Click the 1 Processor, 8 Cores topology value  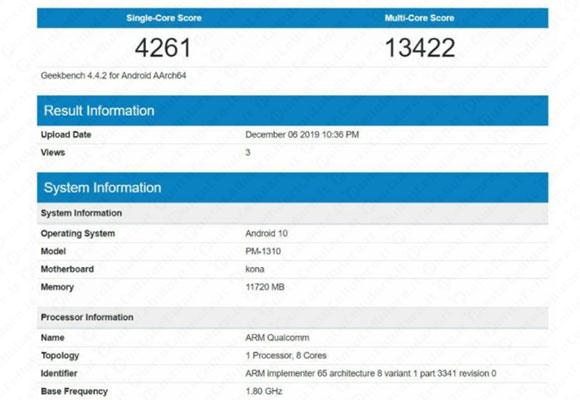point(286,356)
